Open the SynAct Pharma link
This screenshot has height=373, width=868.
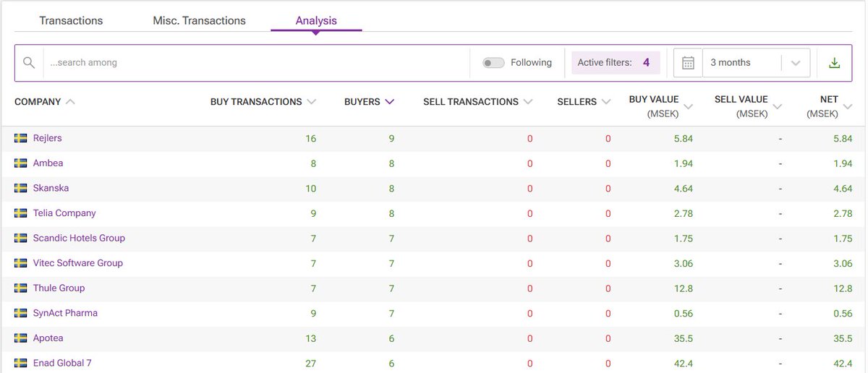(x=65, y=313)
